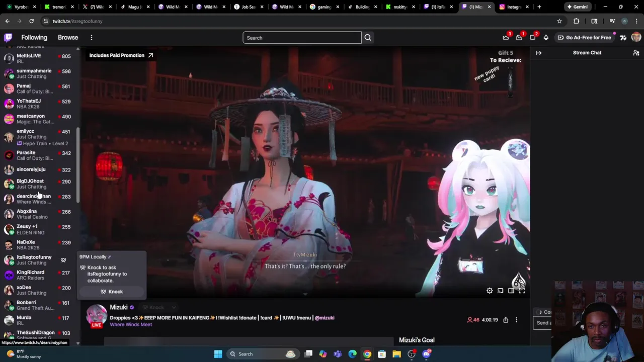
Task: Open the stream options three-dot menu
Action: (x=516, y=320)
